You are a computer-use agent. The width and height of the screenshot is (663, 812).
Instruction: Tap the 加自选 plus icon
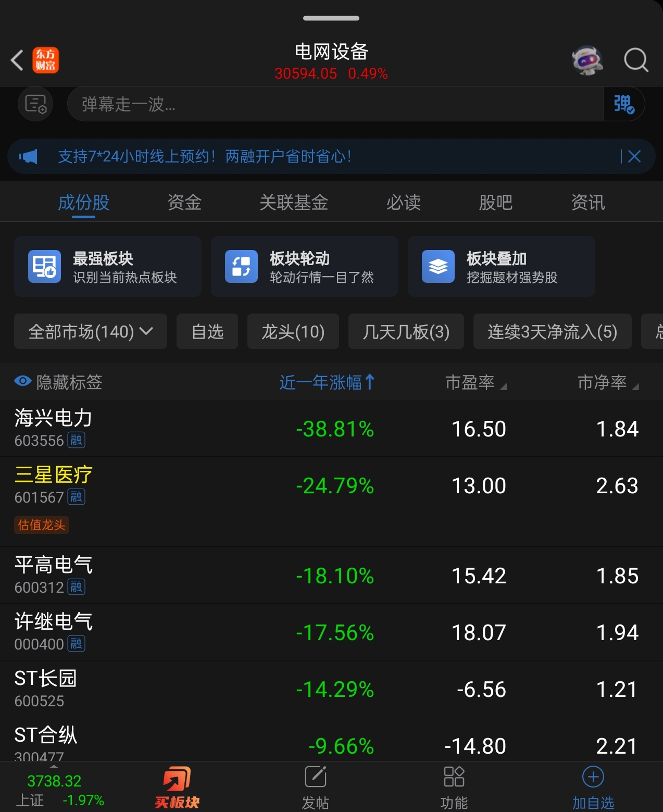tap(593, 777)
